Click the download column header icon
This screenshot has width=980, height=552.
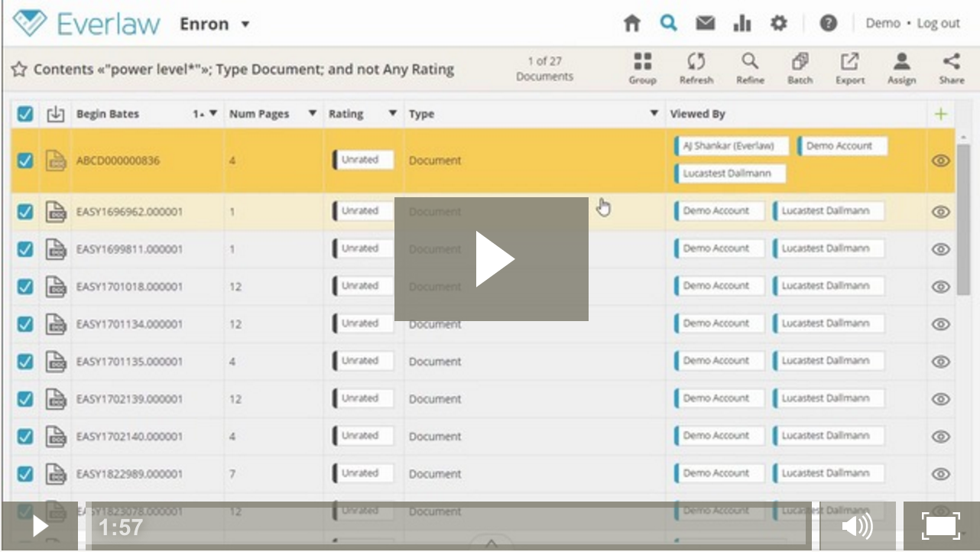coord(55,114)
